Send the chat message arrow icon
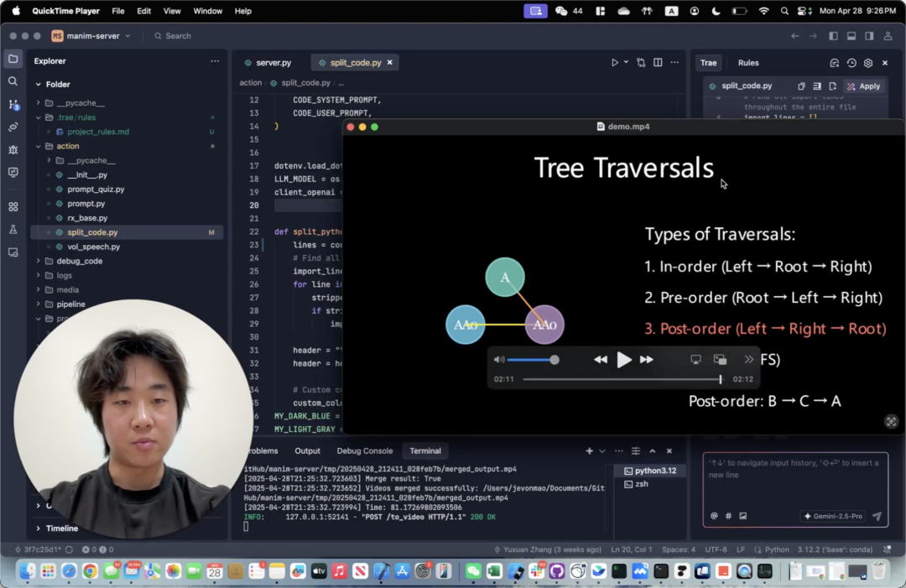The width and height of the screenshot is (906, 588). pyautogui.click(x=877, y=516)
